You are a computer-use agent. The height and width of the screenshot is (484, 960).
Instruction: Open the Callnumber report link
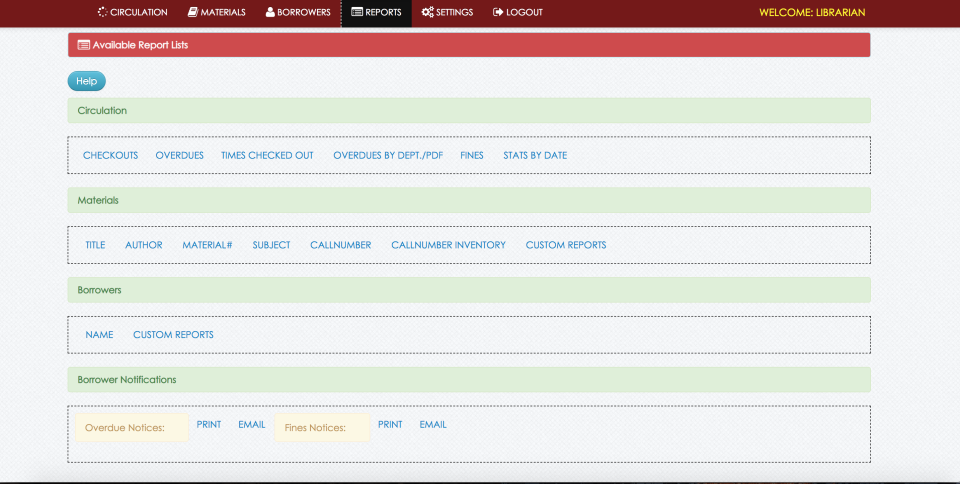340,245
